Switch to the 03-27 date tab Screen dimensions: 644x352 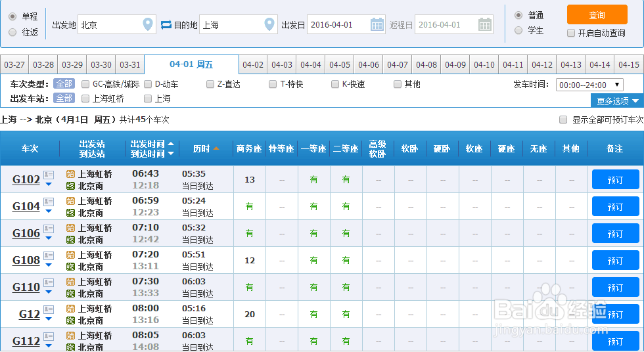(x=14, y=65)
